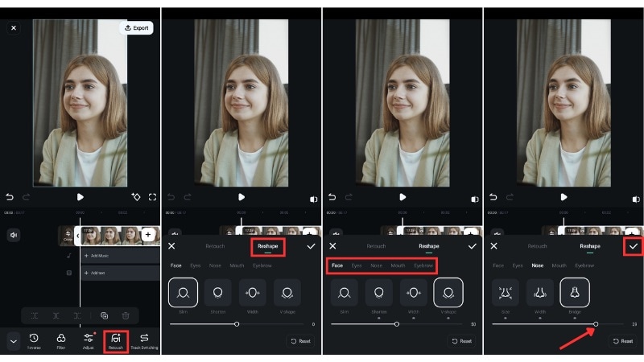Image resolution: width=644 pixels, height=362 pixels.
Task: Play preview above the slider-50 Reshape panel
Action: click(x=402, y=197)
